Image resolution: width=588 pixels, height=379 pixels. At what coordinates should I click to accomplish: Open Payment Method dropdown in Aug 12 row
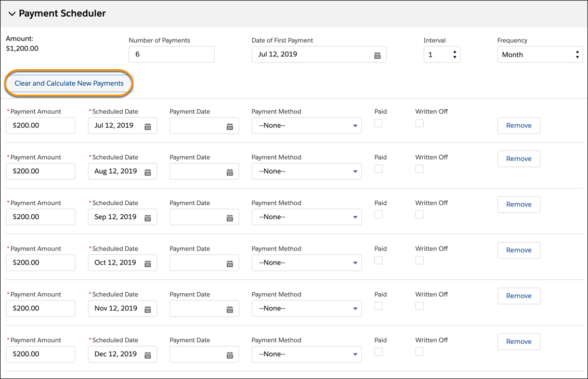pyautogui.click(x=306, y=172)
